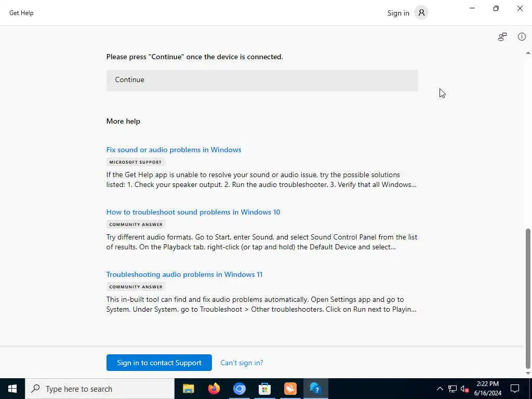532x399 pixels.
Task: Click the More help heading
Action: click(123, 121)
